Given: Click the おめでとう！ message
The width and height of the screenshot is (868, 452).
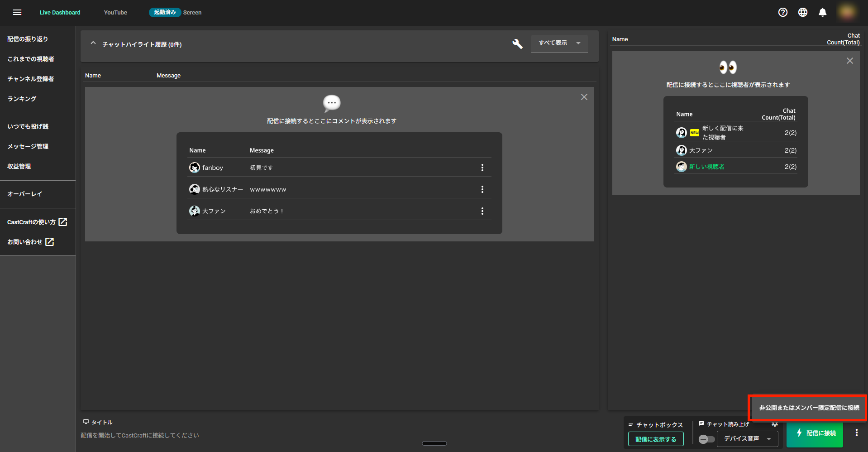Looking at the screenshot, I should point(267,211).
